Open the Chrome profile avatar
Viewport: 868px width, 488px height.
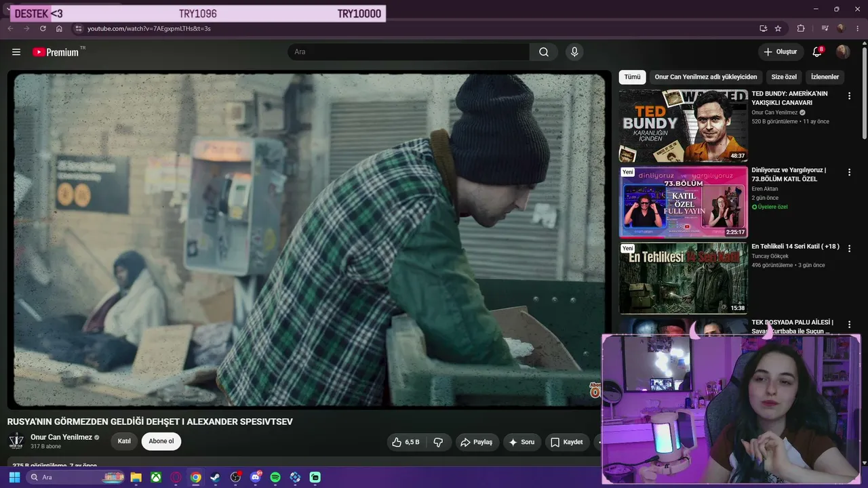pyautogui.click(x=841, y=28)
